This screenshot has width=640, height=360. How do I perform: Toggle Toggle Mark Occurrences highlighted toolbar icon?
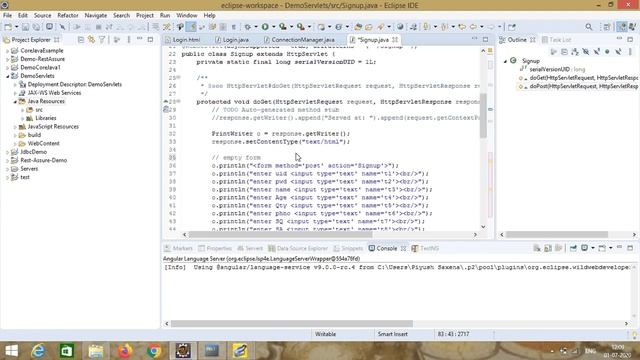pyautogui.click(x=191, y=27)
